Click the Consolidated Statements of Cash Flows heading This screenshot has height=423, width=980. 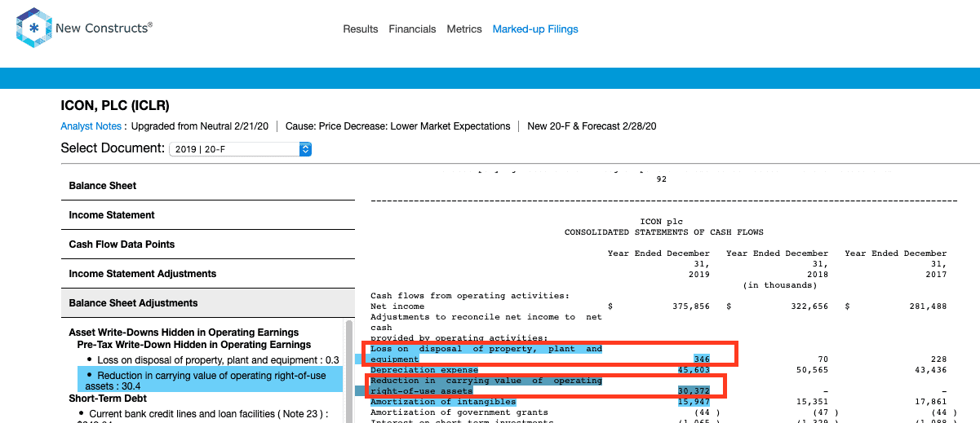664,232
